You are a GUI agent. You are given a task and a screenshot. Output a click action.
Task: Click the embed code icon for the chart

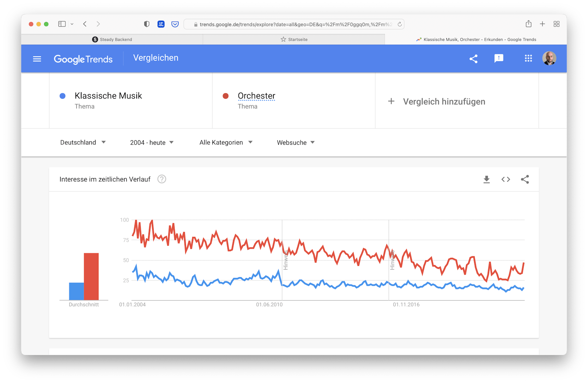[x=506, y=179]
